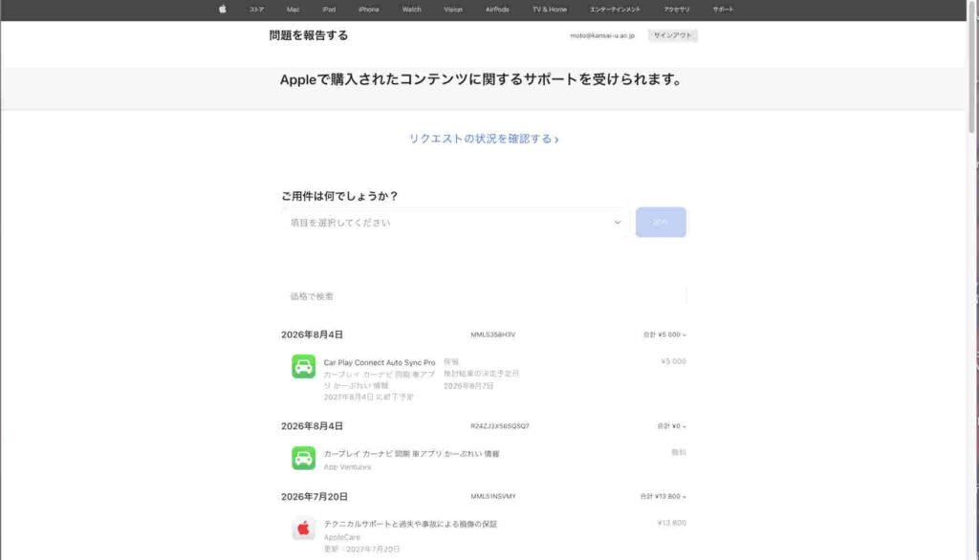Click the 価格で検索 search field
Viewport: 979px width, 560px height.
point(484,296)
